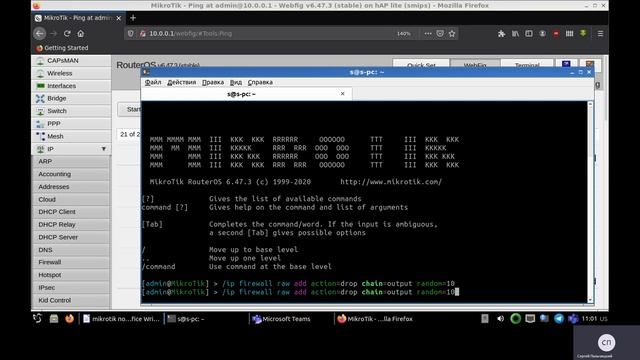Open volume control in system tray
This screenshot has height=360, width=640.
(x=500, y=319)
